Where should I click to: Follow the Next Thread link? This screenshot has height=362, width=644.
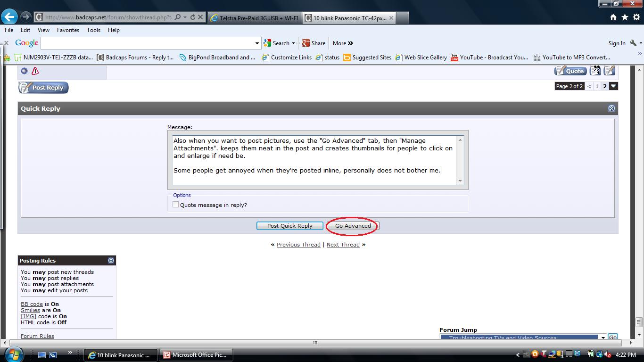tap(343, 245)
